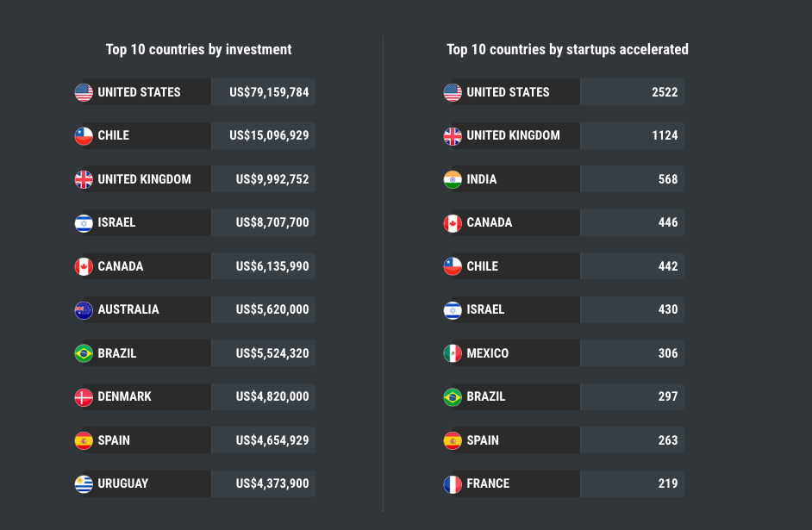Click Chile flag in investment list
812x530 pixels.
84,135
